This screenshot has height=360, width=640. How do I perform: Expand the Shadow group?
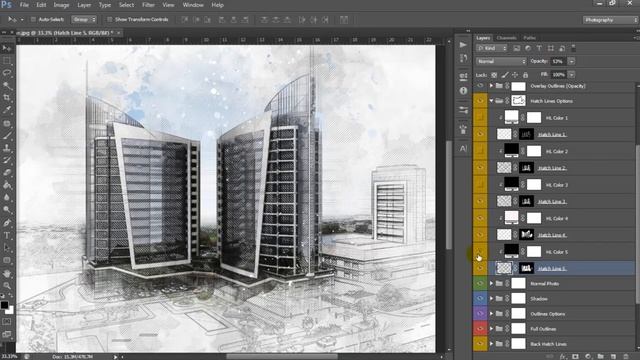coord(491,298)
